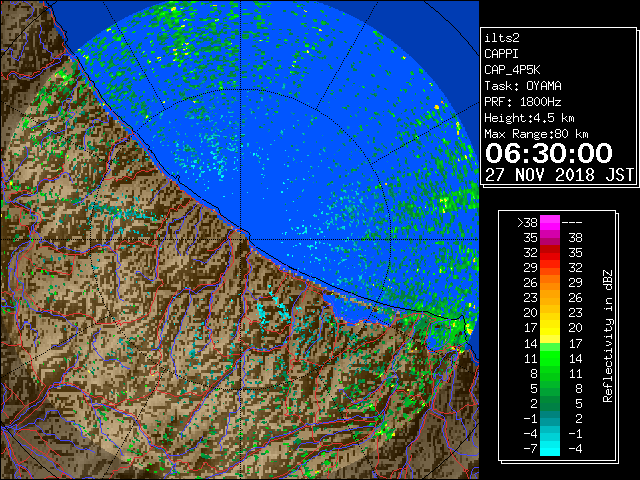
Task: Click the "Task: OYAMA" line
Action: pos(522,86)
